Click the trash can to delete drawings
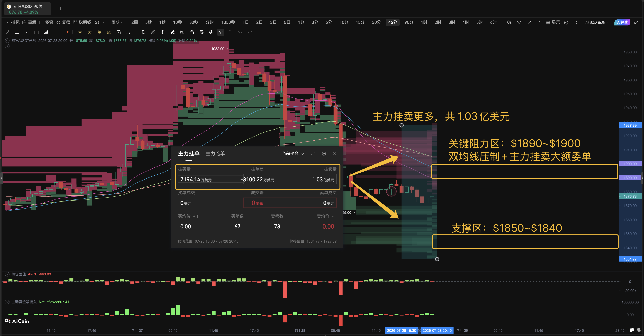Screen dimensions: 644x336 point(230,32)
